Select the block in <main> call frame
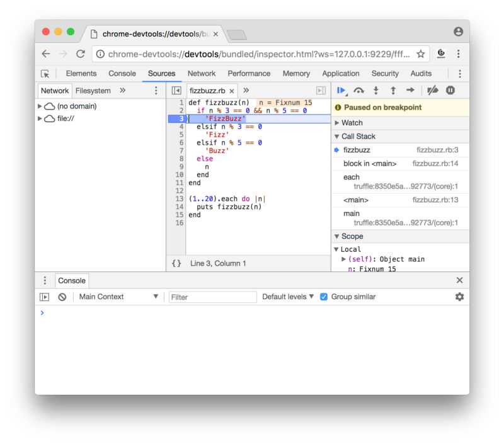 pyautogui.click(x=370, y=164)
